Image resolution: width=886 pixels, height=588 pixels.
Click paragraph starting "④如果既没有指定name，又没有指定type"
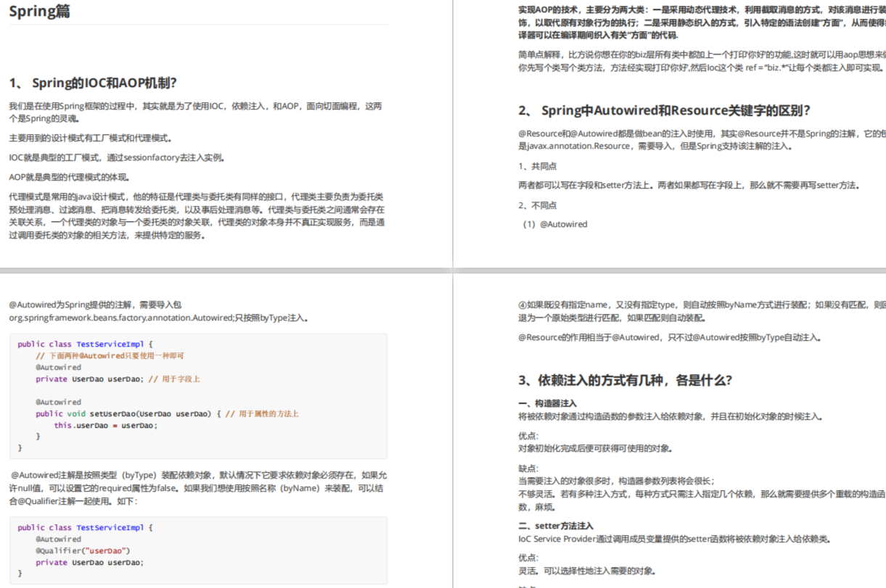(x=702, y=311)
